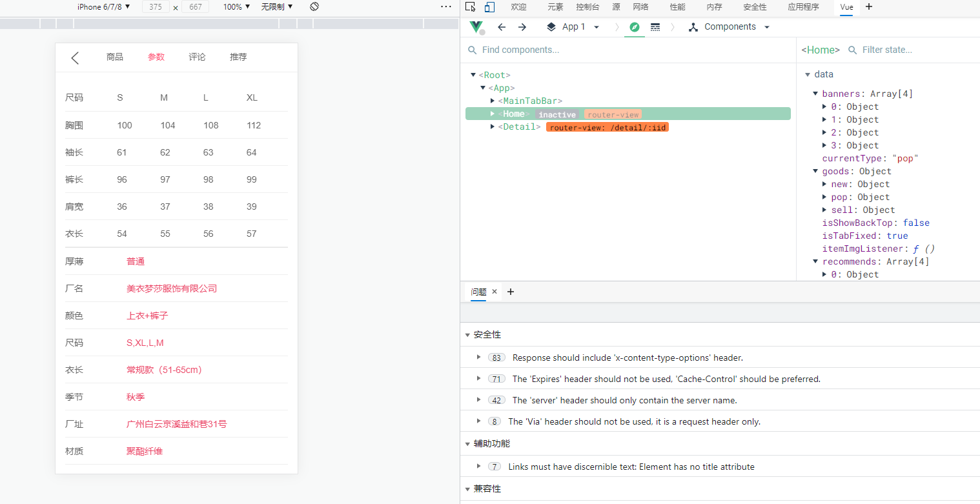Open the App 1 selector dropdown
The height and width of the screenshot is (504, 980).
[573, 27]
